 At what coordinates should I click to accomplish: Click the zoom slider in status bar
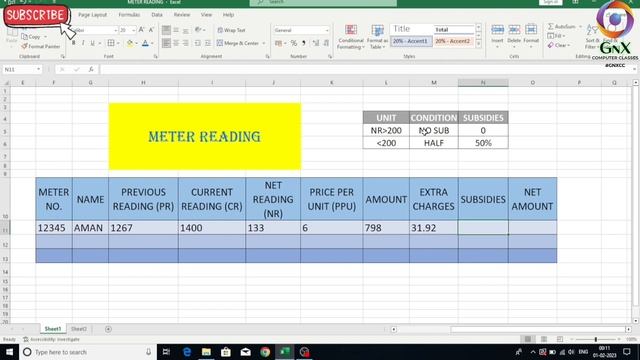click(596, 339)
